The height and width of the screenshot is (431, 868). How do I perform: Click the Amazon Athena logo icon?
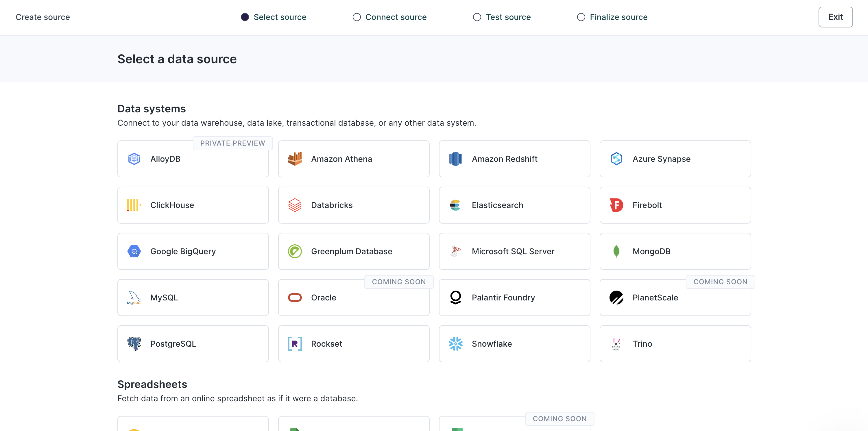[295, 159]
